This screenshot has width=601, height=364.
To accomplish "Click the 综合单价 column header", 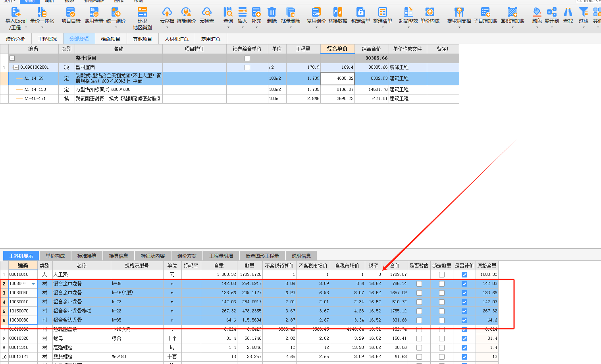I will (x=337, y=49).
